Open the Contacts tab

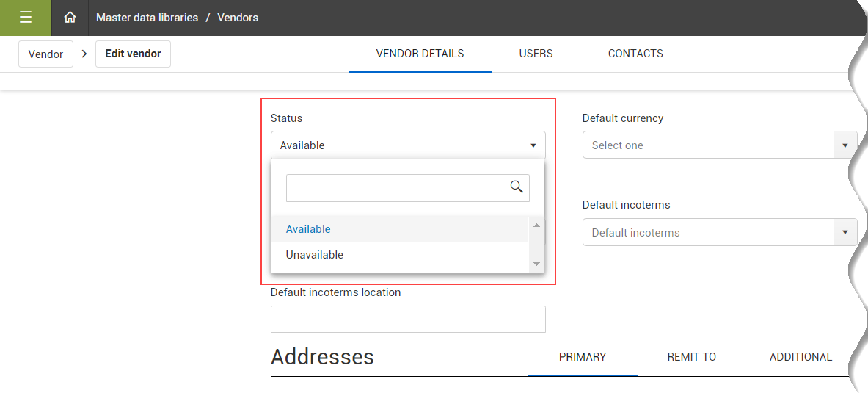635,54
